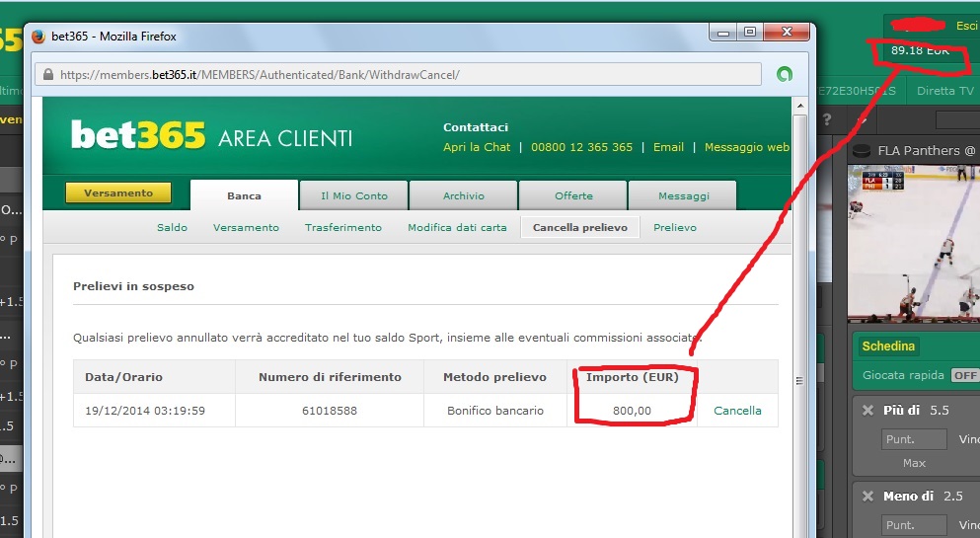Open the Il Mio Conto tab

[354, 195]
